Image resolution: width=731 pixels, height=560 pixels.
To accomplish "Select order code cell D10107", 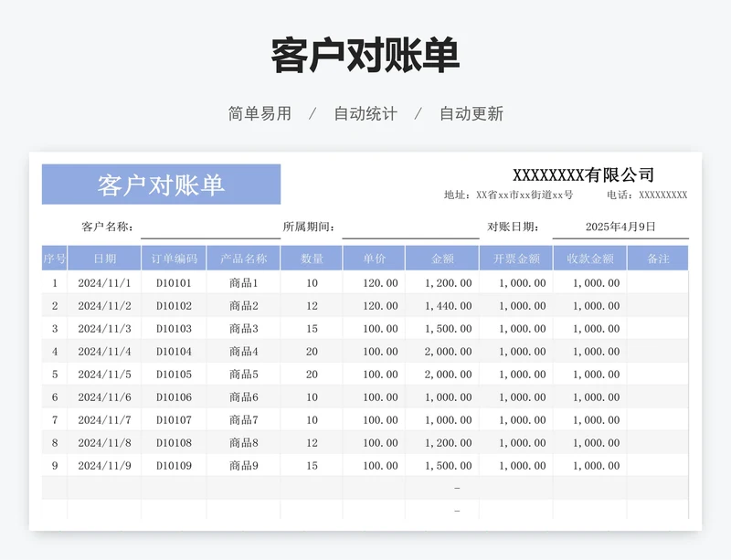I will point(174,420).
